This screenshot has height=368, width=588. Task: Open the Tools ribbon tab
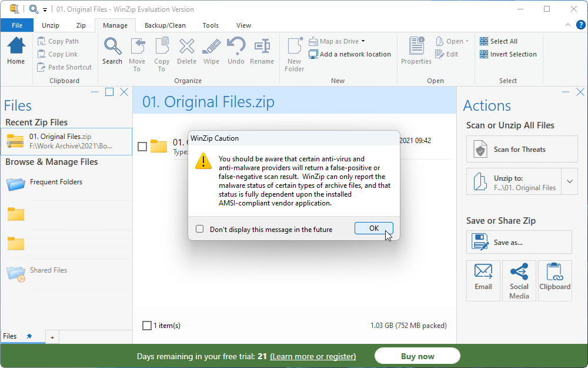pyautogui.click(x=210, y=25)
